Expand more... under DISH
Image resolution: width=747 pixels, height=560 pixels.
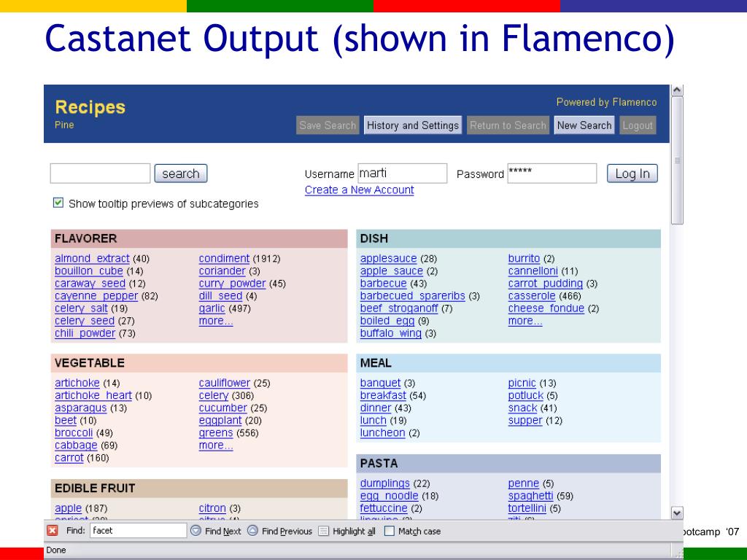525,321
